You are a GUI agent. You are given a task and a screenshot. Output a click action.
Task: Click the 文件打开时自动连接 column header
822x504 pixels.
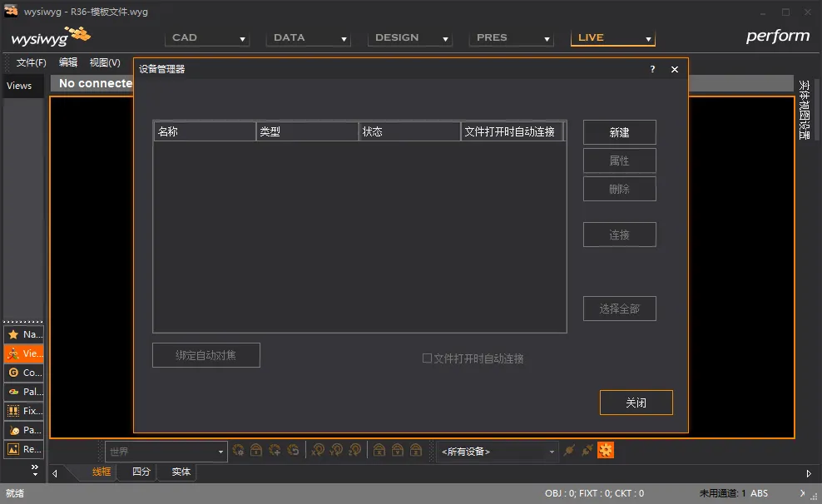512,131
